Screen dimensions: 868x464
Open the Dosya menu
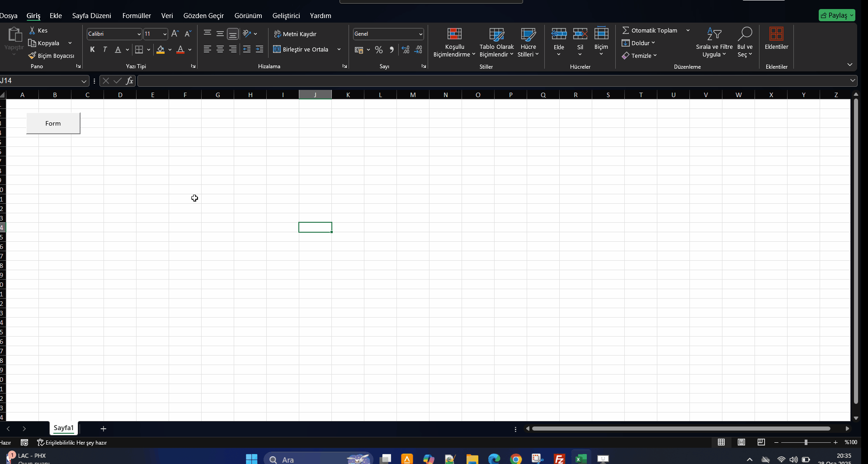tap(9, 15)
